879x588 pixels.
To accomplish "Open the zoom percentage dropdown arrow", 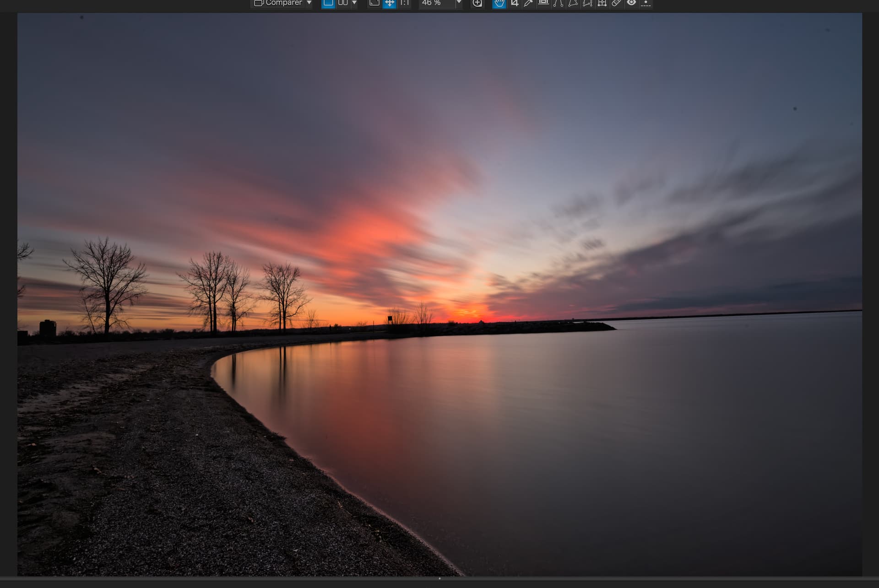I will tap(459, 3).
